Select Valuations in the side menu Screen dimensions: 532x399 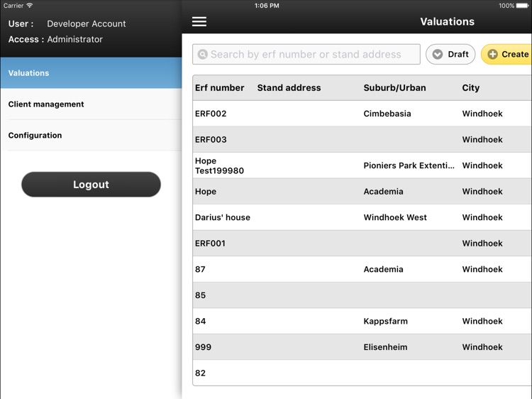[x=91, y=73]
